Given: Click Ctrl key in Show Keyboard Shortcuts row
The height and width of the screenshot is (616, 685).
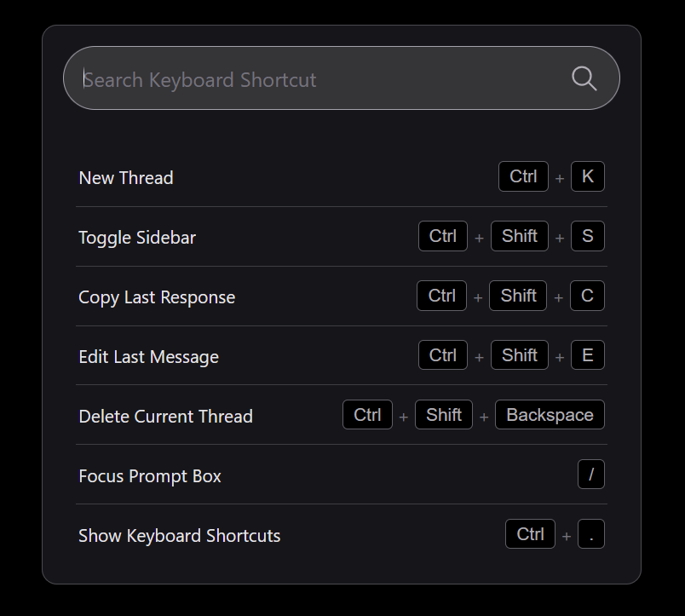Looking at the screenshot, I should click(530, 534).
